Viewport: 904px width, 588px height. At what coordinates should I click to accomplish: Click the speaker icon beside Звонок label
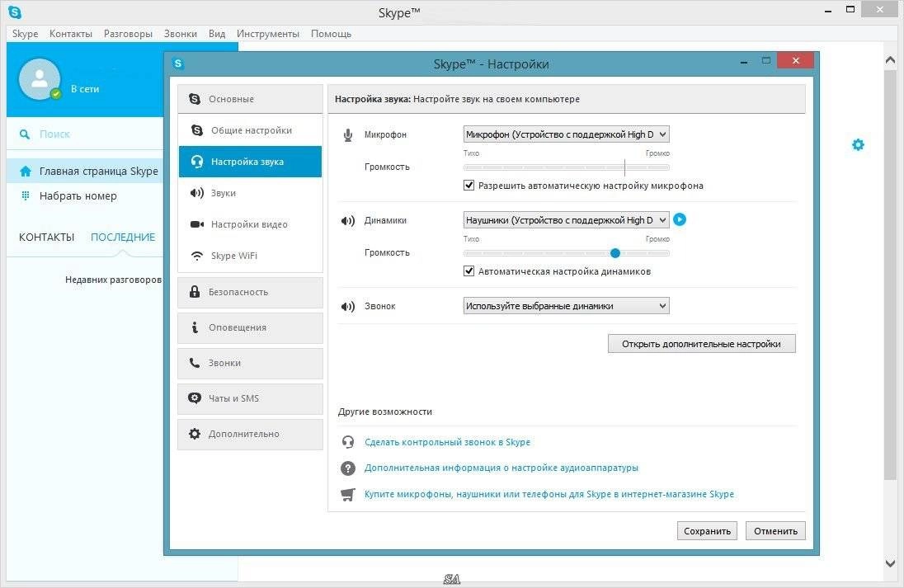click(347, 307)
